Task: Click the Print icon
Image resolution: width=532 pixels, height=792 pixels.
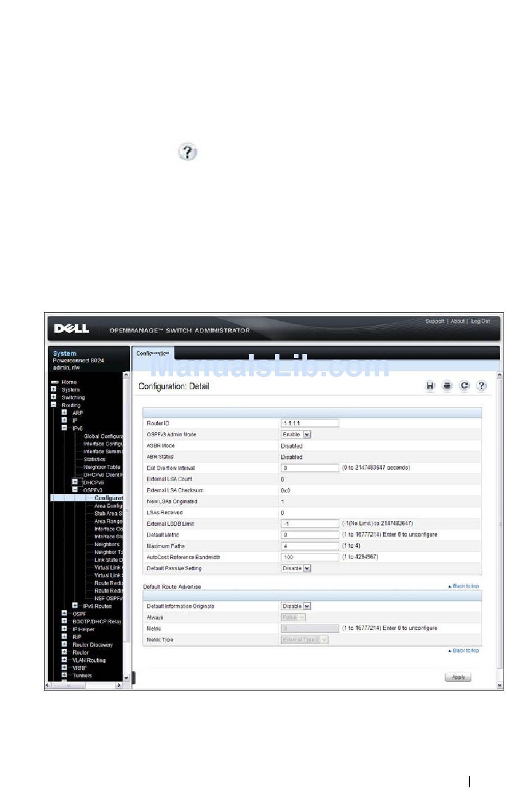Action: coord(447,385)
